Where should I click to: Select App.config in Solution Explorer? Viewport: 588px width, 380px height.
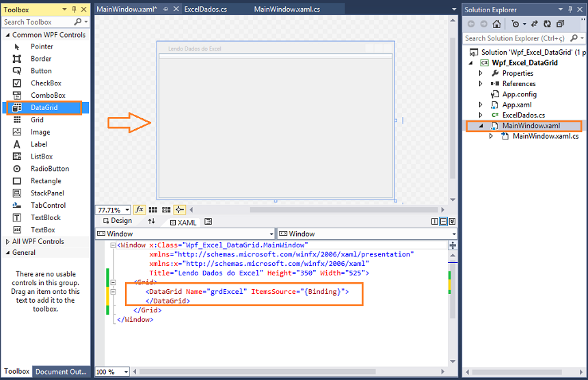520,94
